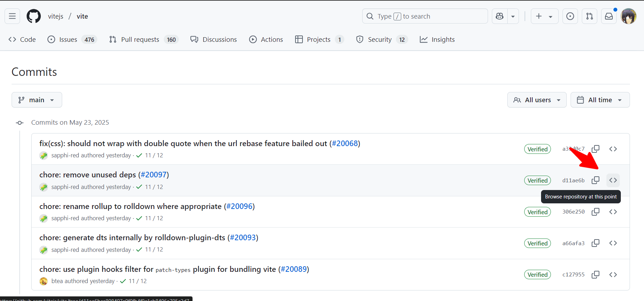Copy full SHA for fix(css) commit
The image size is (644, 301).
(x=596, y=149)
